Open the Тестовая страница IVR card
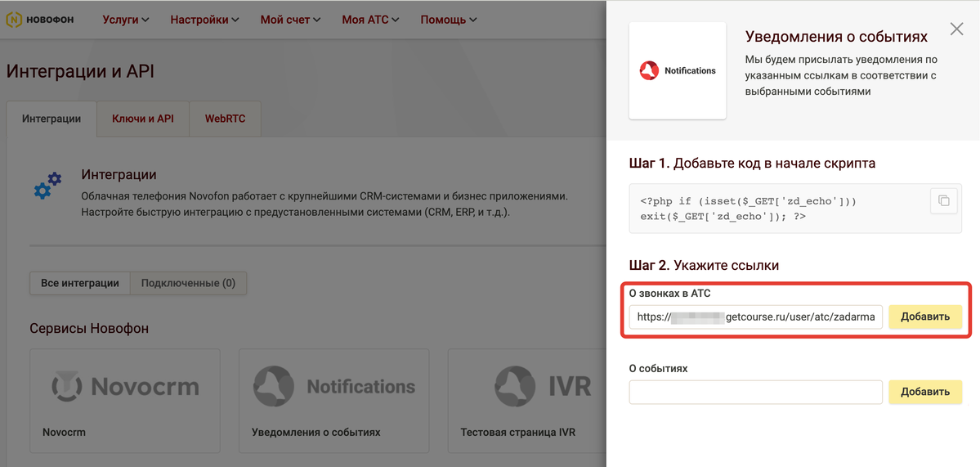Screen dimensions: 980x467 tap(526, 401)
